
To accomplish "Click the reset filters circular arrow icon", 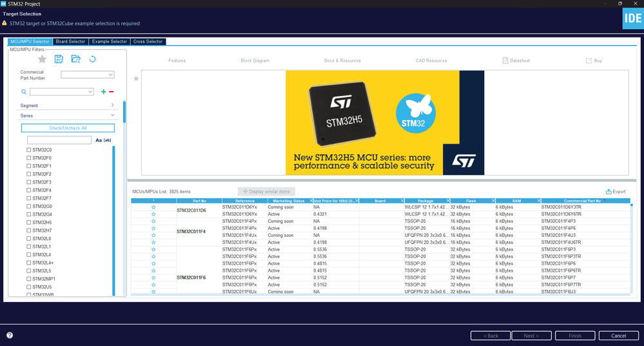I will (x=93, y=59).
